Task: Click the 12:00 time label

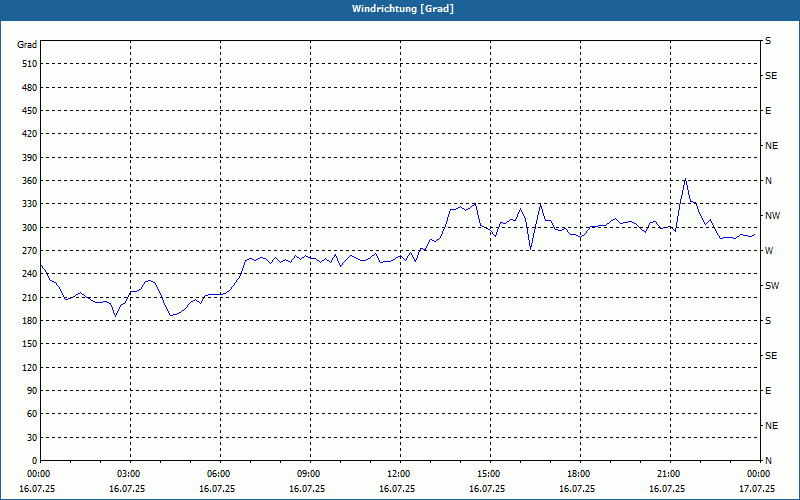Action: 400,474
